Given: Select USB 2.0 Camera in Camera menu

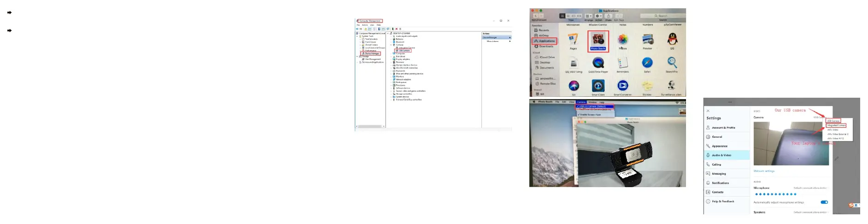Looking at the screenshot, I should pos(593,106).
